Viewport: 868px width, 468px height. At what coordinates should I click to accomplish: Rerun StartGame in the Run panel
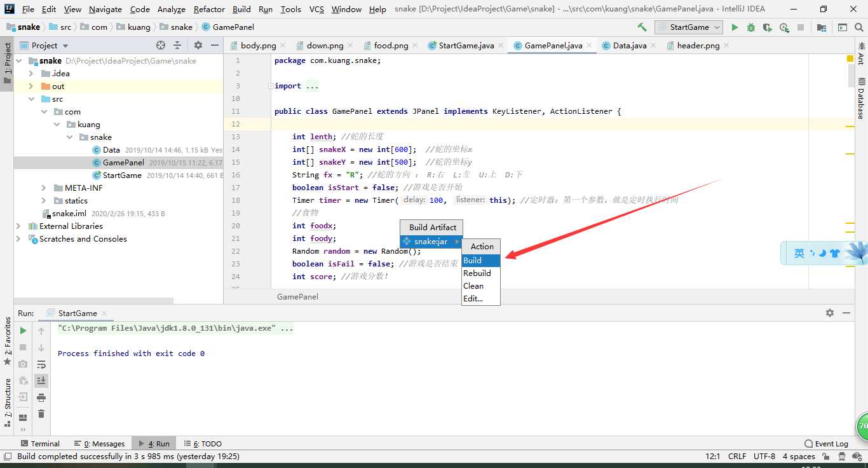(x=23, y=331)
